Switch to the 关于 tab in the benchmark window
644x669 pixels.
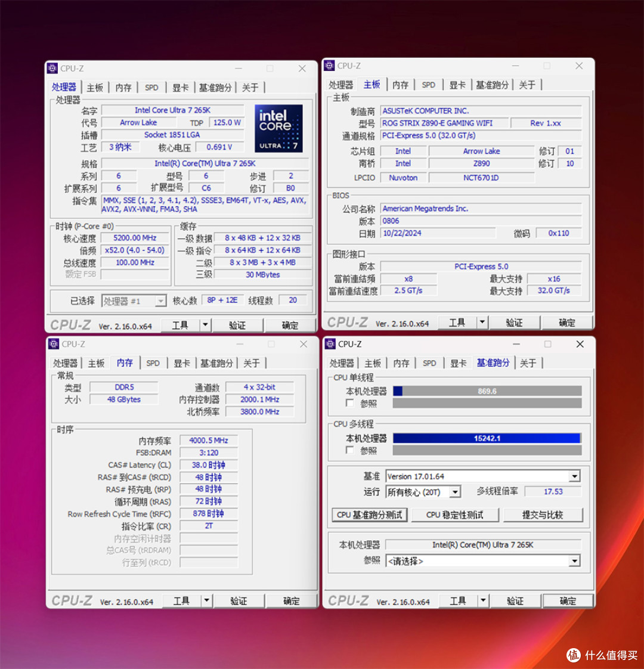click(528, 363)
